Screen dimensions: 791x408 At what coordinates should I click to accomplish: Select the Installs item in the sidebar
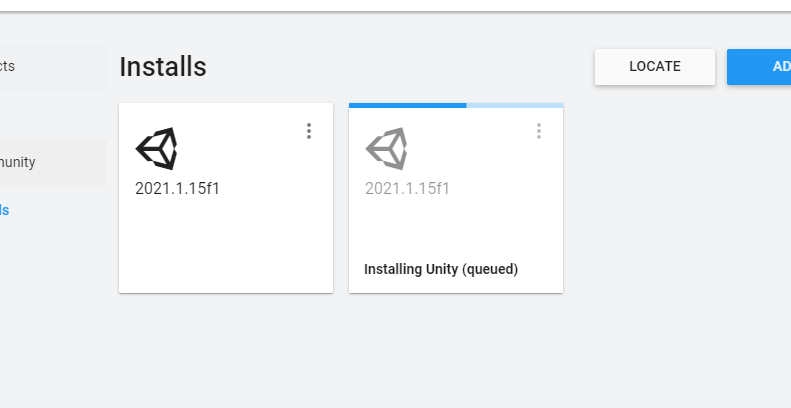point(6,210)
